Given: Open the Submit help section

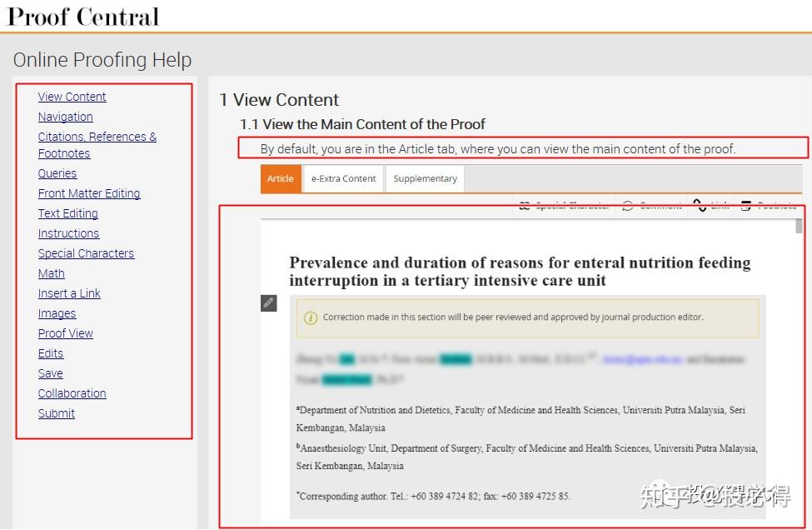Looking at the screenshot, I should coord(56,412).
